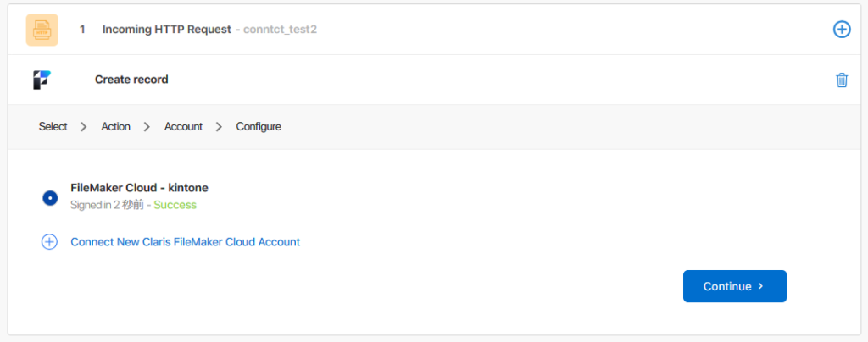Click the add step plus icon
Screen dimensions: 868x342
[842, 30]
